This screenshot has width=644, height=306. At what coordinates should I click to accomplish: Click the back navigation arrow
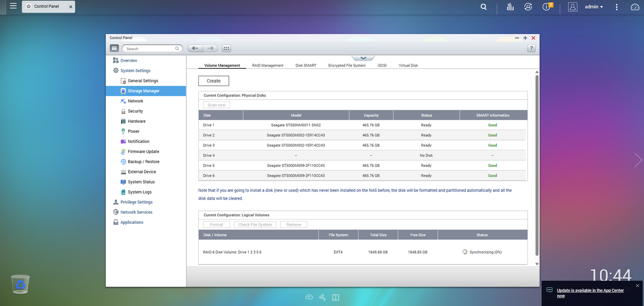coord(195,49)
